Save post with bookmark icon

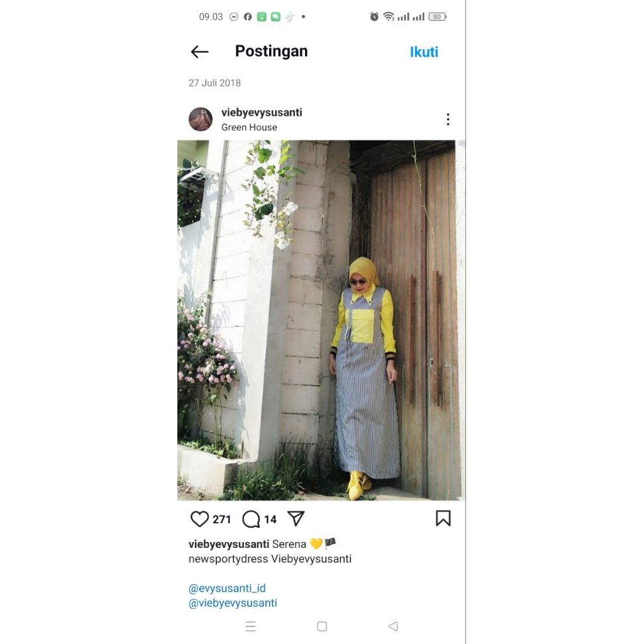[x=443, y=518]
